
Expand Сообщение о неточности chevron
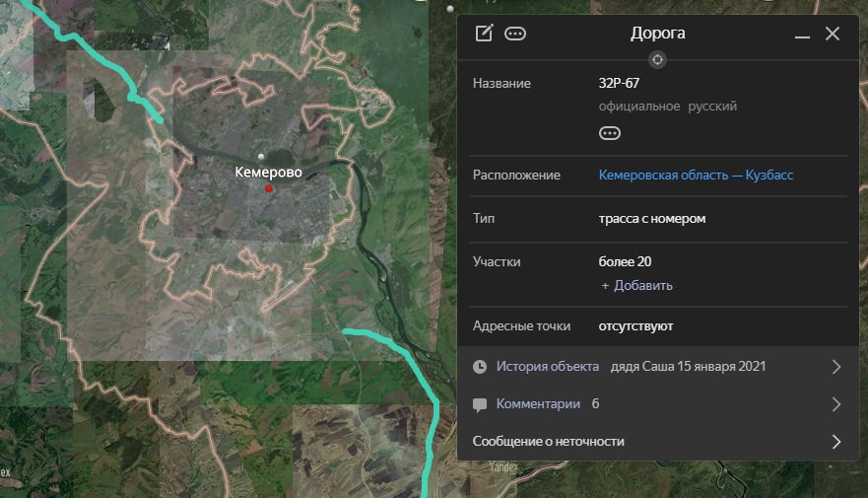click(836, 442)
